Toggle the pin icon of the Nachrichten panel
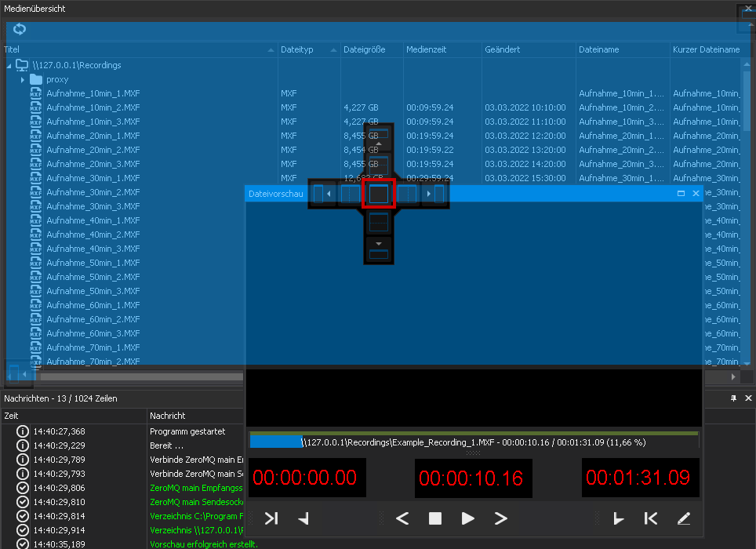756x549 pixels. click(733, 398)
